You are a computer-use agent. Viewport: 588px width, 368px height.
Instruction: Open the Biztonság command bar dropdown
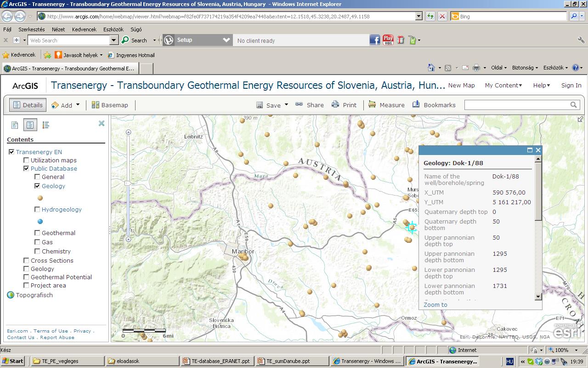(x=525, y=68)
